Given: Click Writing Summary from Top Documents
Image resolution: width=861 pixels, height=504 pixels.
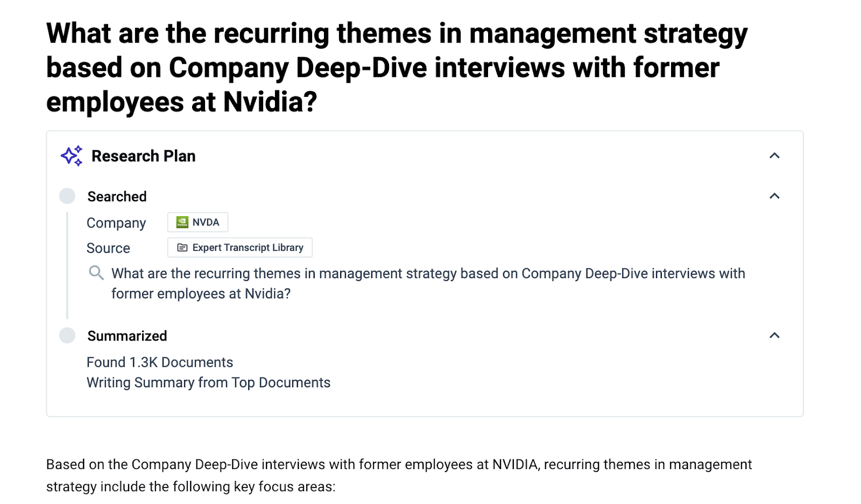Looking at the screenshot, I should coord(208,383).
